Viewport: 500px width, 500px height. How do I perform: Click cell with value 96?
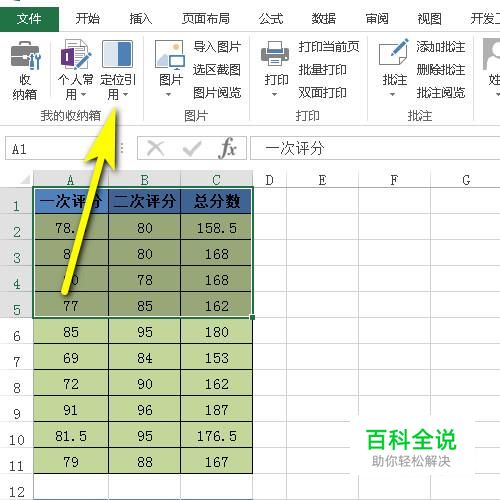pos(144,409)
